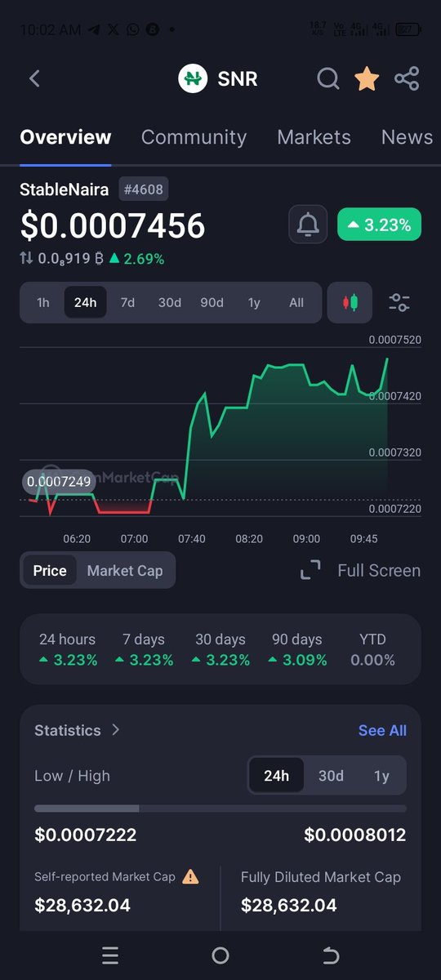Switch chart to Market Cap view
The image size is (441, 980).
point(125,571)
